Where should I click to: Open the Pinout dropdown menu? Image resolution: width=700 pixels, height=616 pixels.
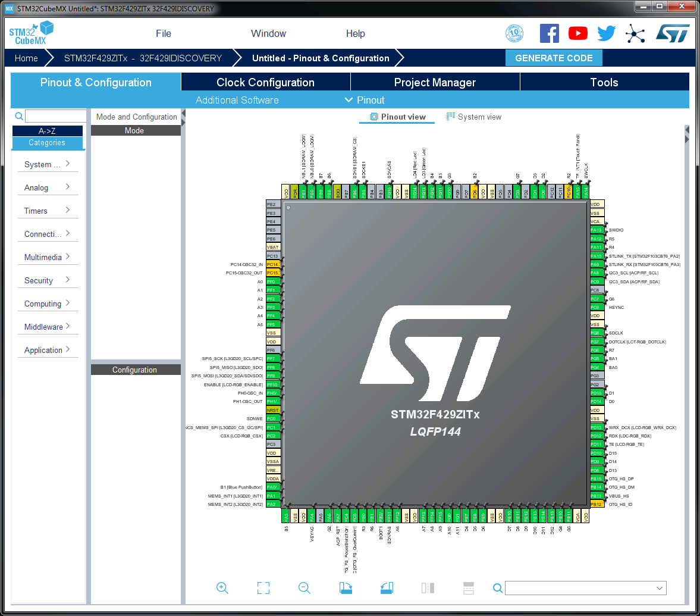tap(365, 100)
